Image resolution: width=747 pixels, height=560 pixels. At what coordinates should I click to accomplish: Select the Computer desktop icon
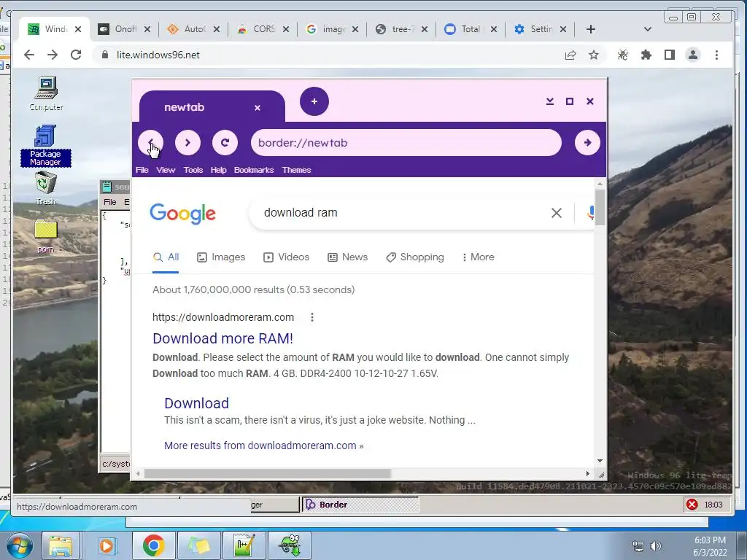pyautogui.click(x=46, y=94)
